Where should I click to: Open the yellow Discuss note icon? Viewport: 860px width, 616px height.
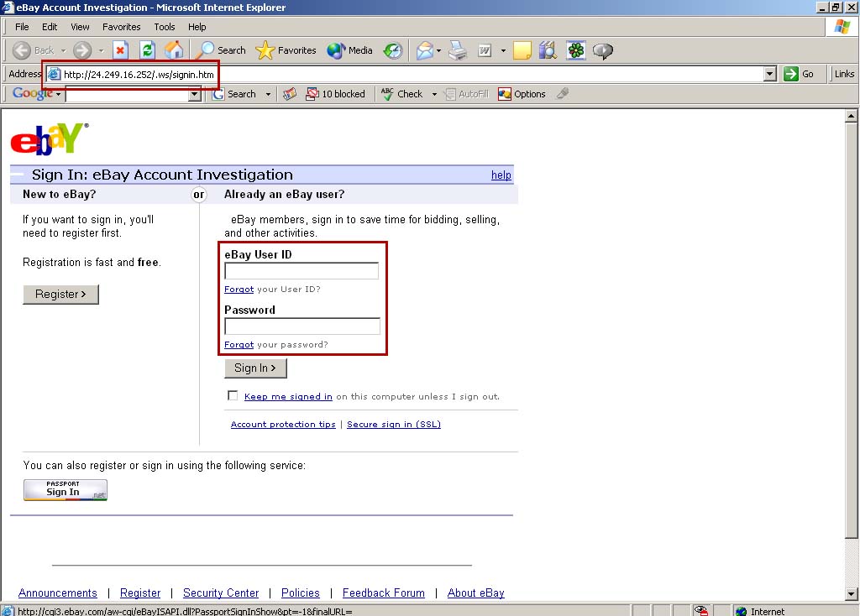click(x=522, y=50)
